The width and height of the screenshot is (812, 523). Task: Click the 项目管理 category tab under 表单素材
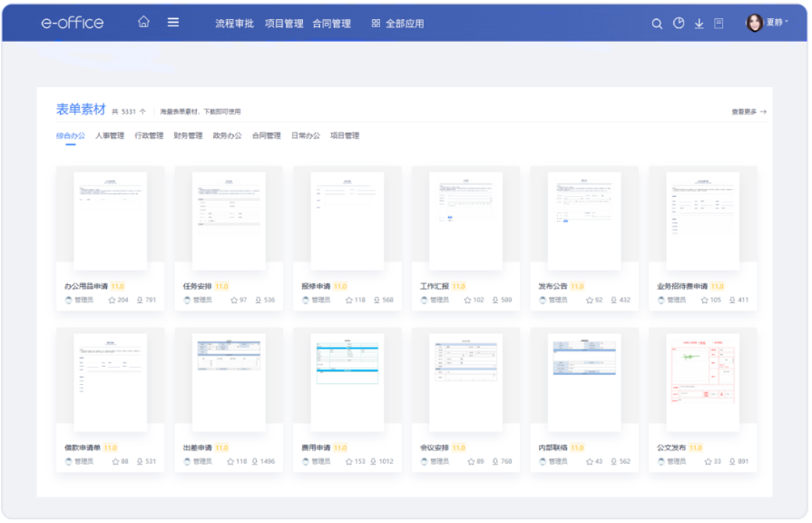click(345, 136)
